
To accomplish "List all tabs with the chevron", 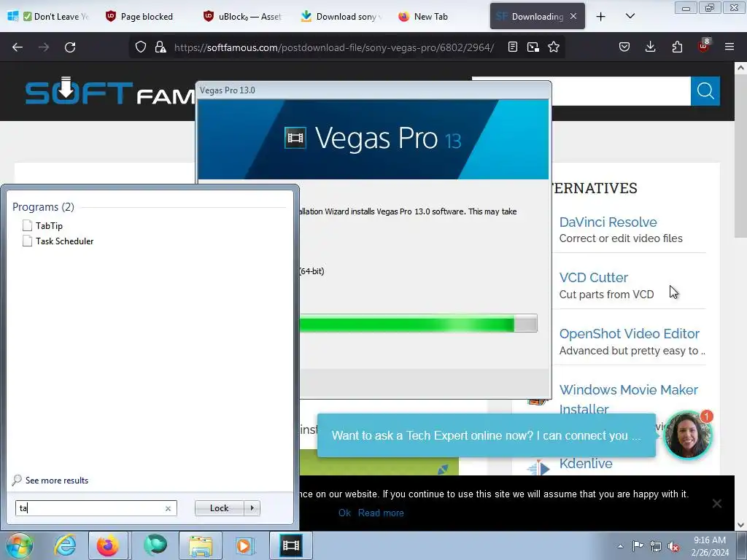I will point(630,16).
